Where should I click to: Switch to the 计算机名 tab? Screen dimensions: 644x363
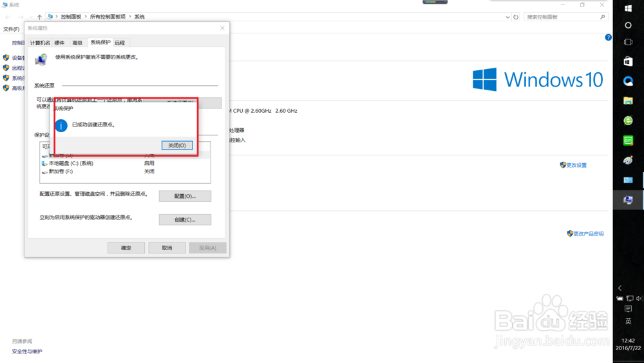click(40, 43)
